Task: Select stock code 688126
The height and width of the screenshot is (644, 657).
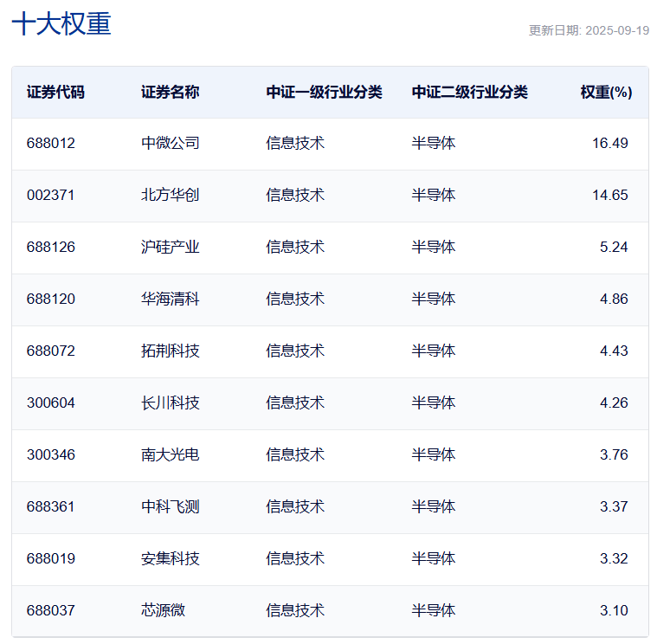Action: tap(51, 248)
